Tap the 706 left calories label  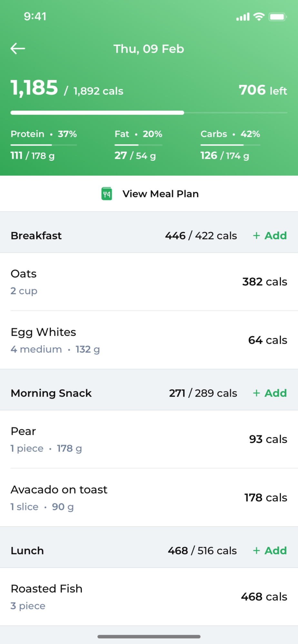pyautogui.click(x=263, y=90)
